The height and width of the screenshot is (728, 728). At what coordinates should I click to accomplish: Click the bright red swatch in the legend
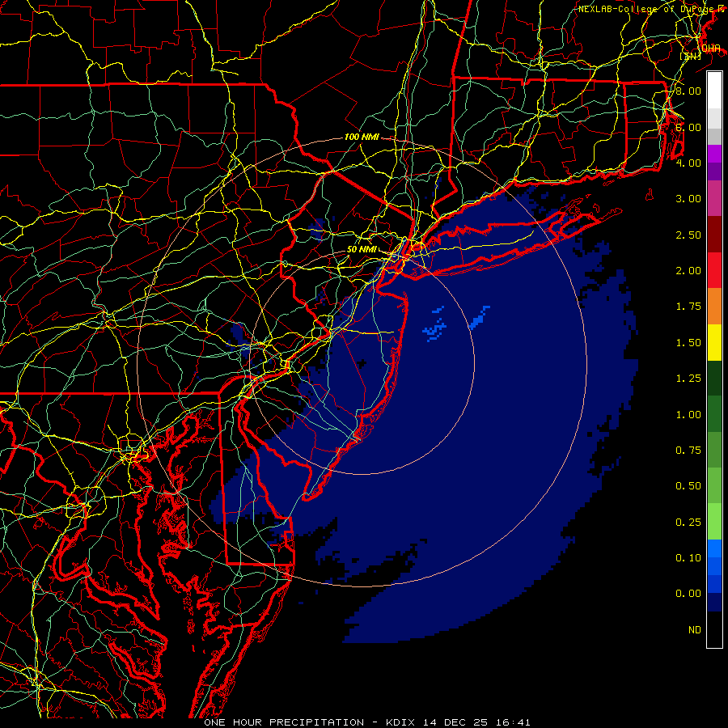(714, 270)
